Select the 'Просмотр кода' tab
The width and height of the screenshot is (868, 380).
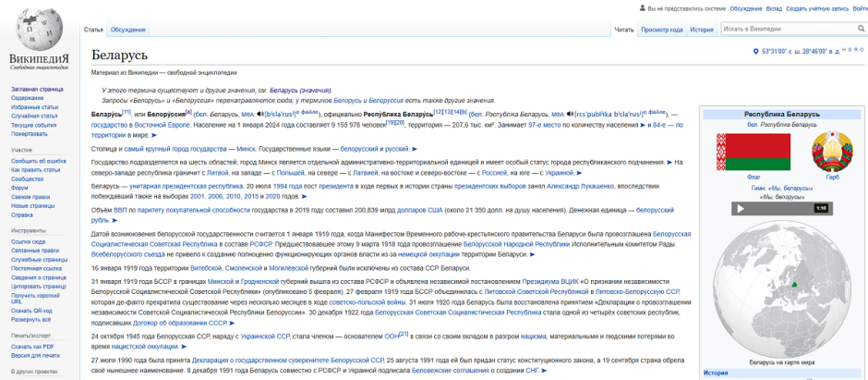(661, 30)
